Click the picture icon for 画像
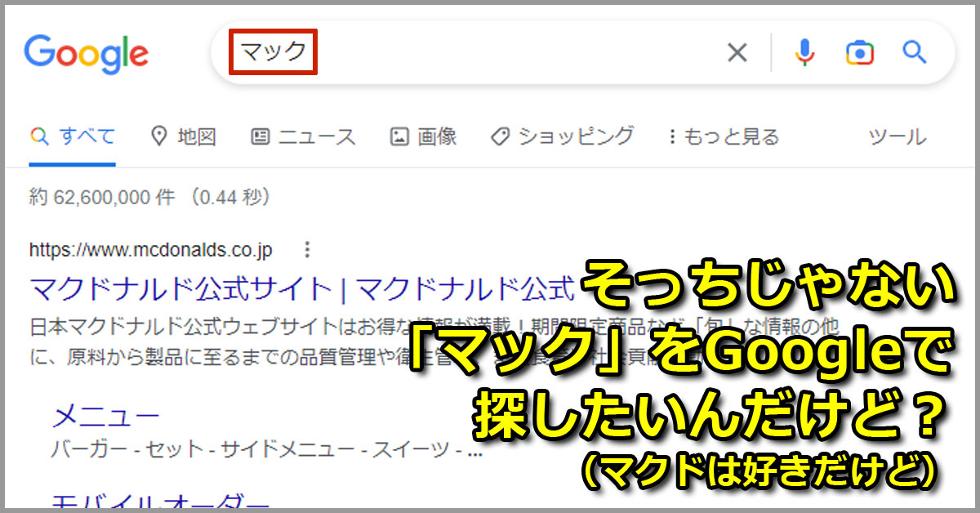Image resolution: width=980 pixels, height=513 pixels. click(399, 136)
